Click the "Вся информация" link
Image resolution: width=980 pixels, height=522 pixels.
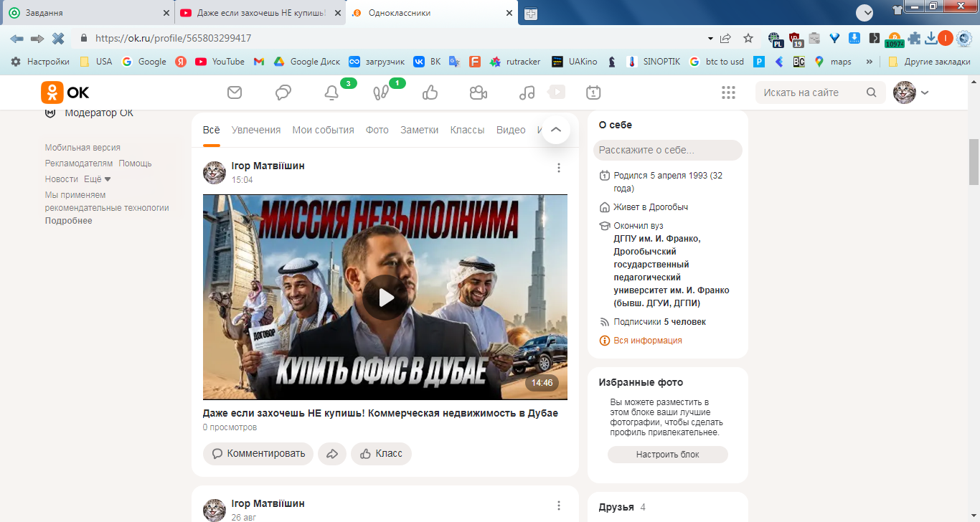tap(648, 341)
